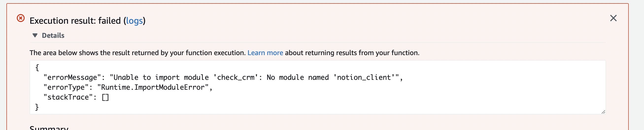
Task: Click the Summary section heading
Action: pyautogui.click(x=49, y=128)
